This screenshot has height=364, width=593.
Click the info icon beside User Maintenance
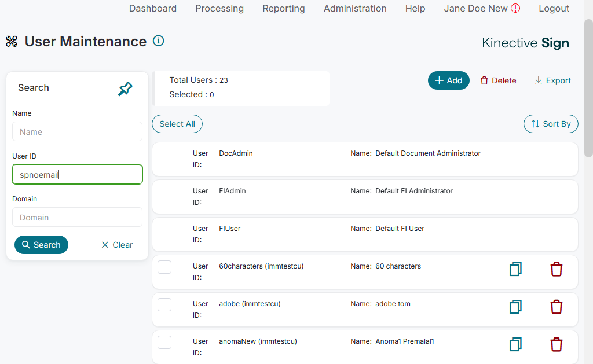coord(159,41)
